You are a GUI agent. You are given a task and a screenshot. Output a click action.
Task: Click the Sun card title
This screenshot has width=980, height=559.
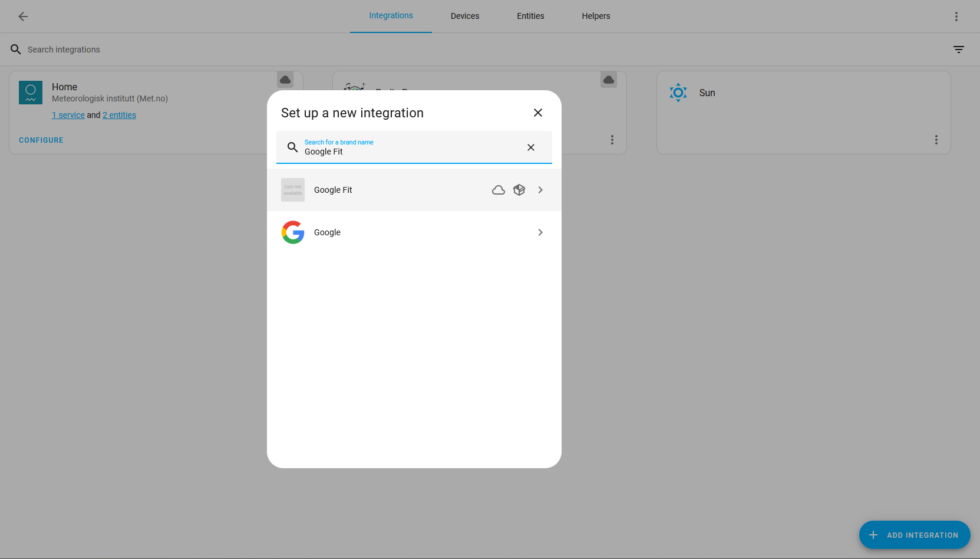point(707,93)
